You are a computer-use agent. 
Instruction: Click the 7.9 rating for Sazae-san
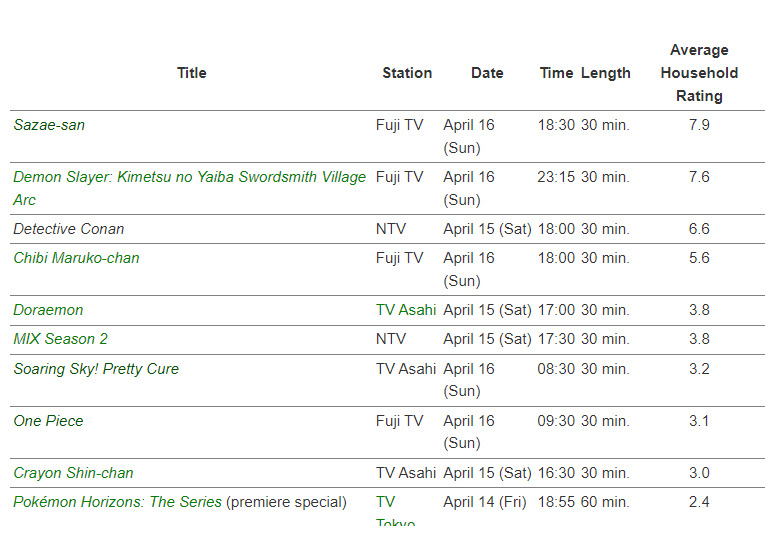pyautogui.click(x=699, y=125)
